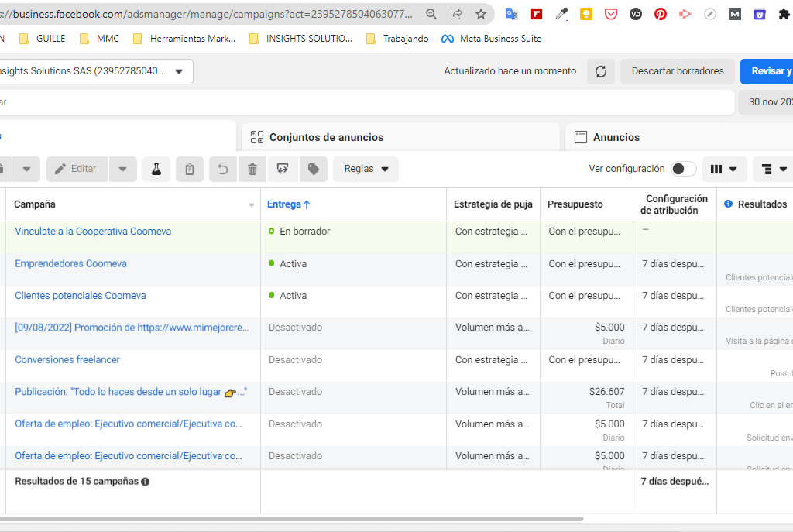Open the tag label icon
This screenshot has height=532, width=793.
314,169
